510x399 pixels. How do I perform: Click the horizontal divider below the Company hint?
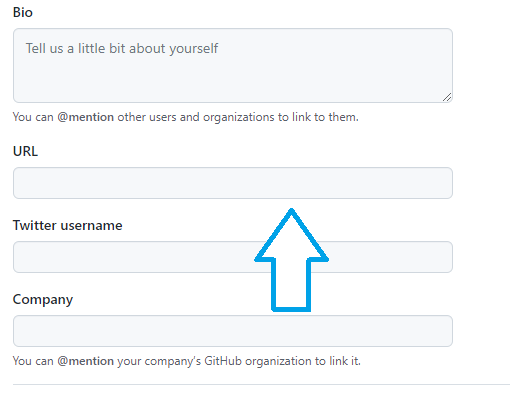pyautogui.click(x=261, y=385)
